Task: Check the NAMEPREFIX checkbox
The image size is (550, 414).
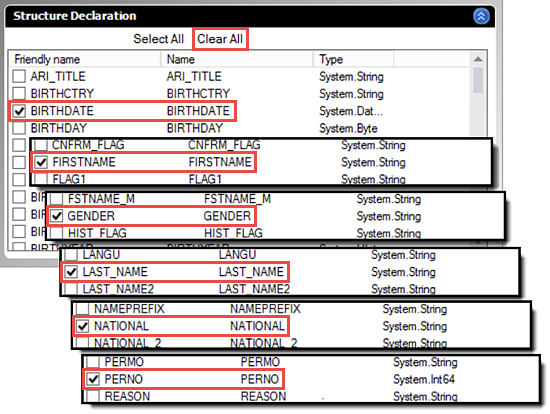Action: click(x=83, y=309)
